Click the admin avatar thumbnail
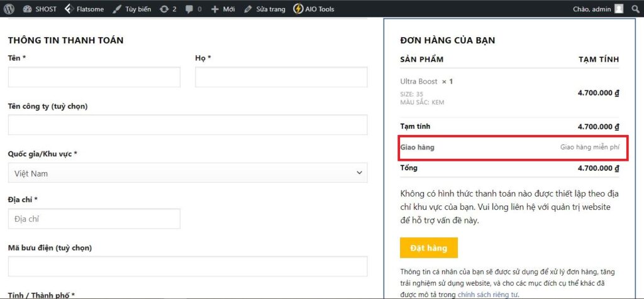This screenshot has height=299, width=644. (619, 9)
